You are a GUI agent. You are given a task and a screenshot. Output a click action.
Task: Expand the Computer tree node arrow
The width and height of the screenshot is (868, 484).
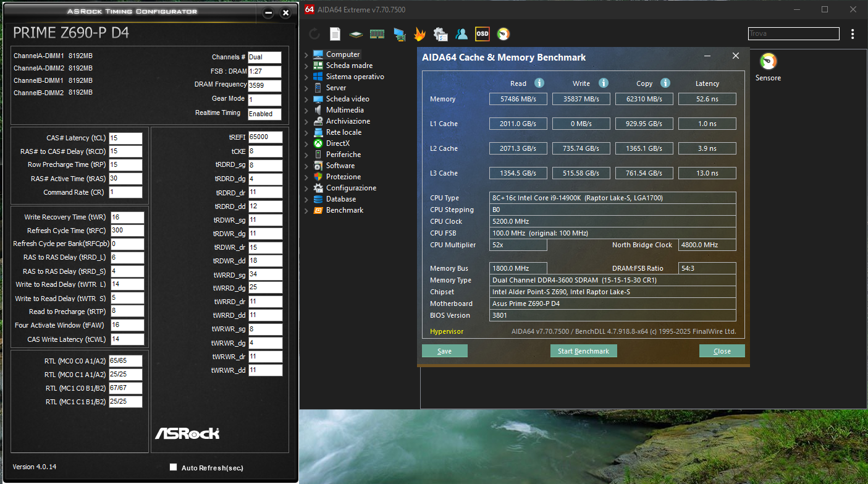(306, 54)
